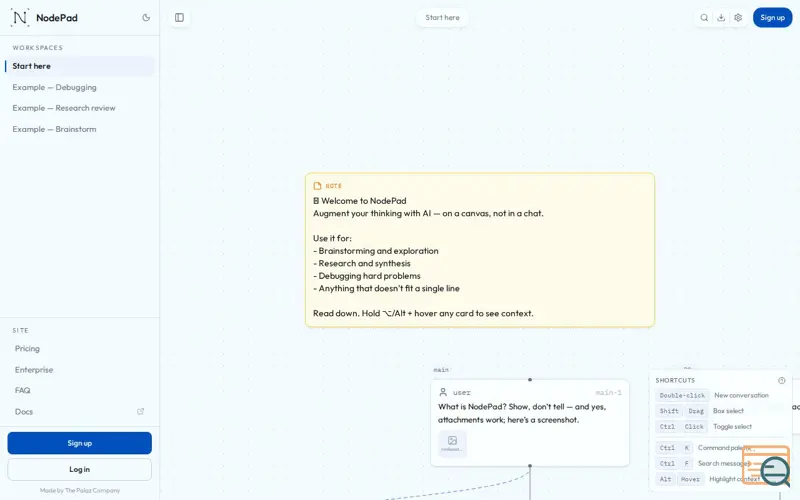Click the sidebar Sign up button
The width and height of the screenshot is (800, 500).
tap(80, 443)
